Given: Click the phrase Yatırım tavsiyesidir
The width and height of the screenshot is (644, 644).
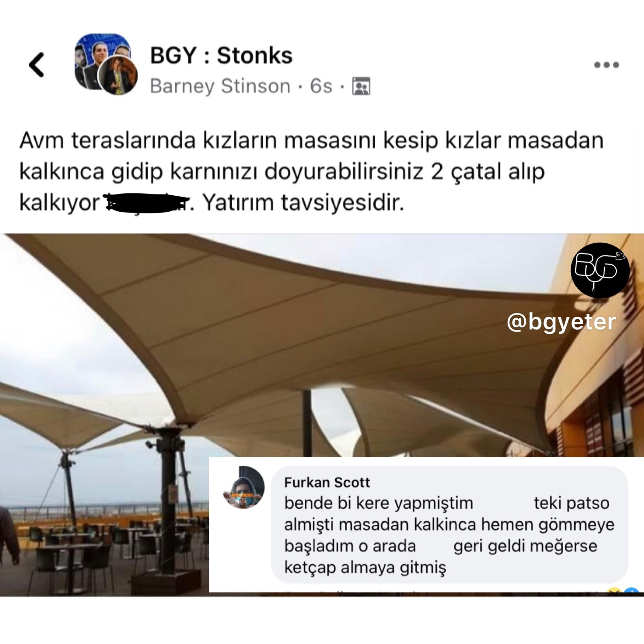Looking at the screenshot, I should pos(303,203).
